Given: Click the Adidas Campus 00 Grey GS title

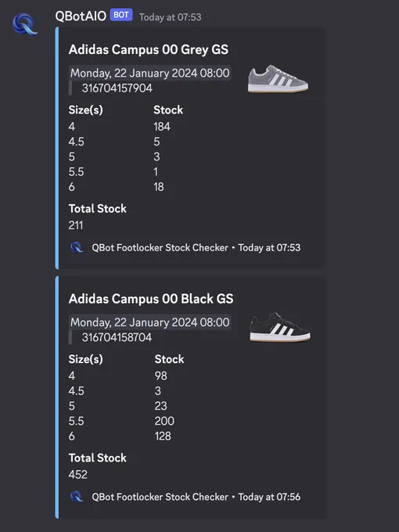Looking at the screenshot, I should [x=149, y=49].
